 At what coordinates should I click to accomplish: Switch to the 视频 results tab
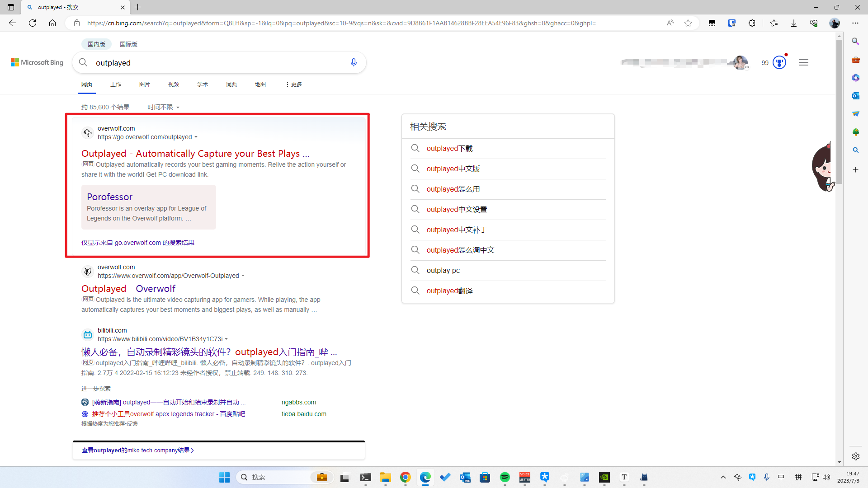[x=174, y=84]
